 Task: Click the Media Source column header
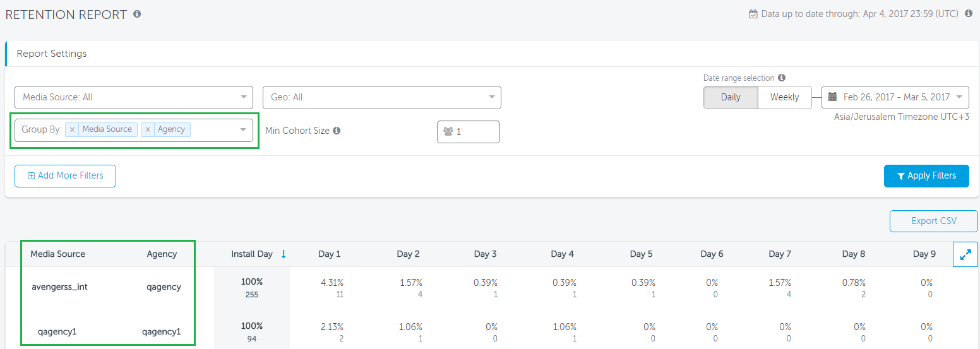(x=57, y=254)
